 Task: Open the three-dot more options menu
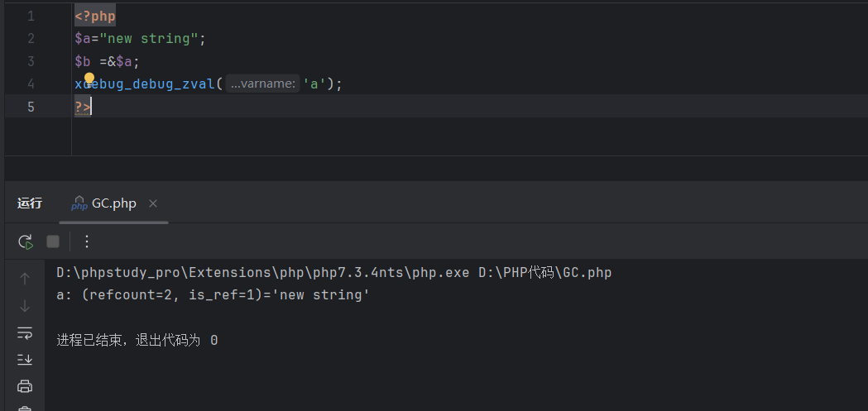87,241
